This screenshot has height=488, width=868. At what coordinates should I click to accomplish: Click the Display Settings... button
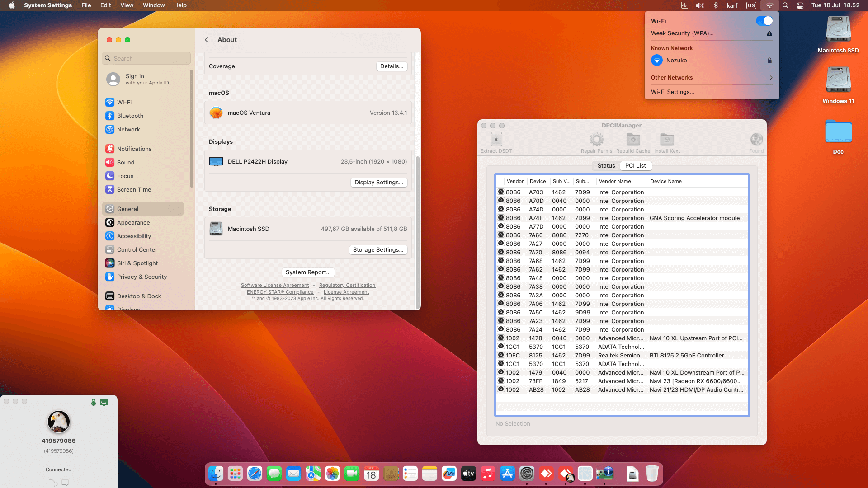point(379,183)
